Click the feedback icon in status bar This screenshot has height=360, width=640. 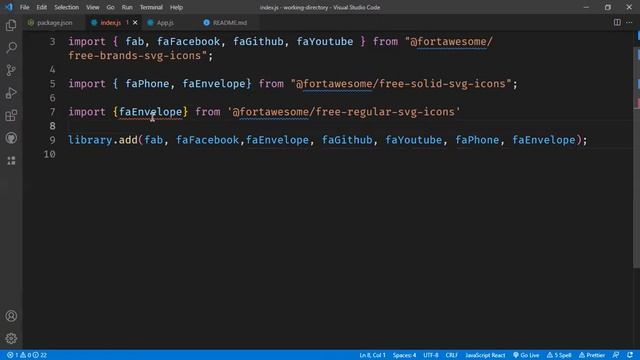[x=616, y=355]
